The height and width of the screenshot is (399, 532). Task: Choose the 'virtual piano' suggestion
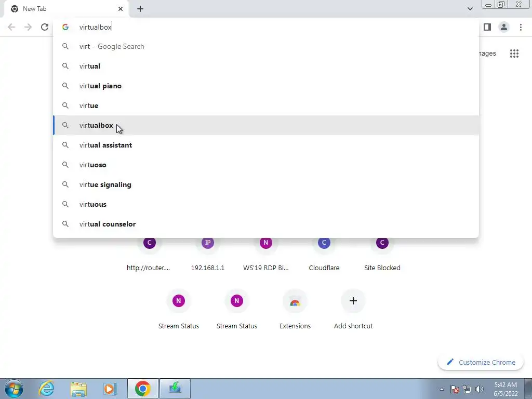click(266, 86)
